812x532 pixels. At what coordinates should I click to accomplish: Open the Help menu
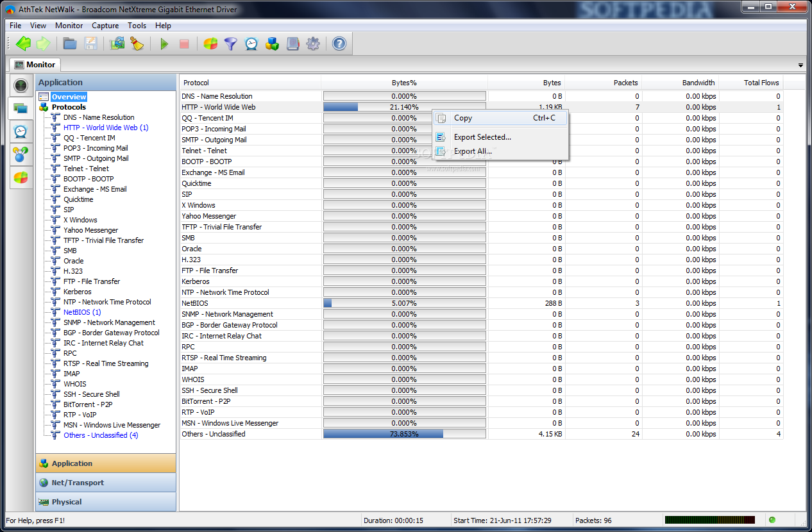[x=163, y=26]
